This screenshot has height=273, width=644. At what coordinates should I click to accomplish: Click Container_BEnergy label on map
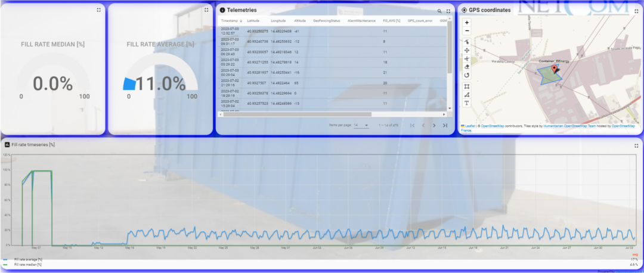click(x=553, y=61)
